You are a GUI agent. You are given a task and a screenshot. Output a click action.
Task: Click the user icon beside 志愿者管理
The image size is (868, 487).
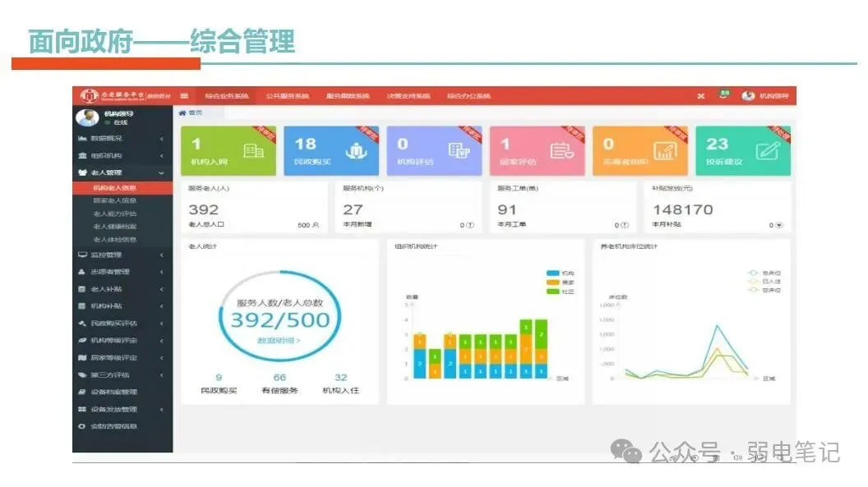(x=82, y=272)
